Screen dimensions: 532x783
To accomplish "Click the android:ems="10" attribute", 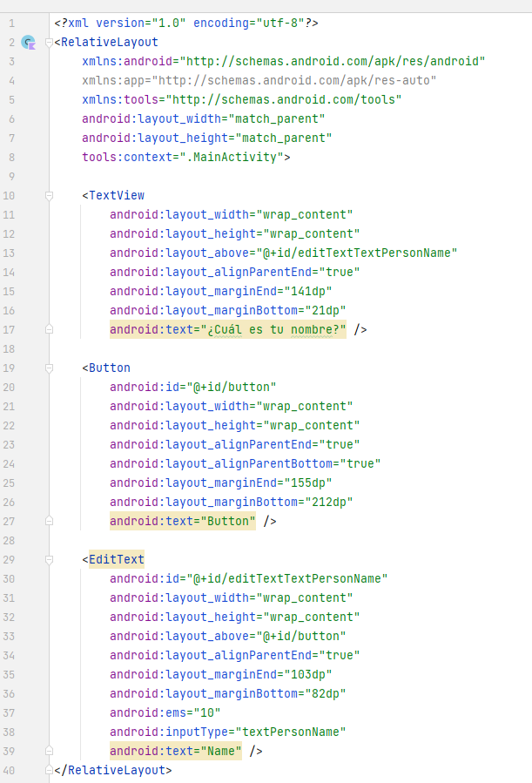I will [x=165, y=712].
